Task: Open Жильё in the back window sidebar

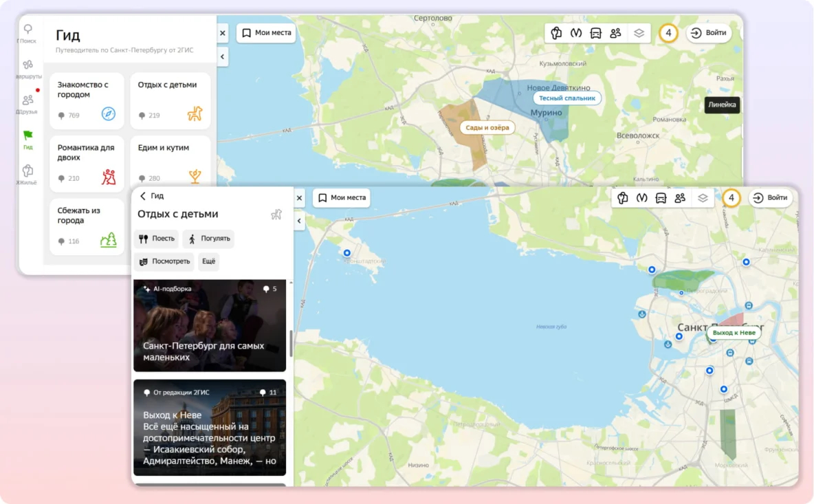Action: [x=27, y=175]
